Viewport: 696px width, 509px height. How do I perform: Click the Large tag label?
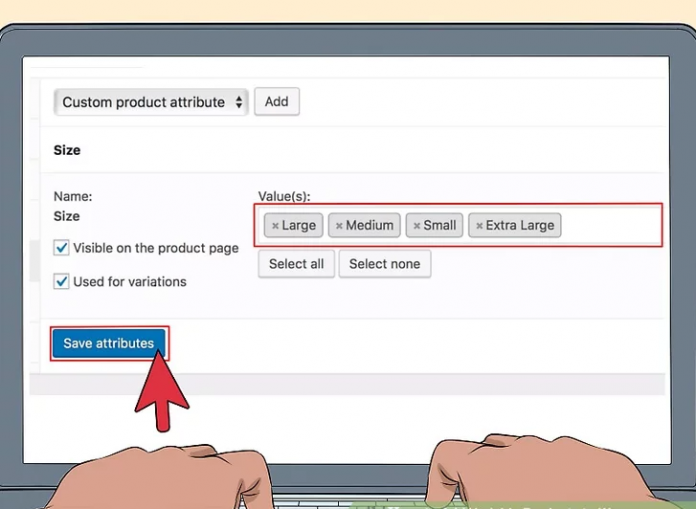[x=299, y=225]
